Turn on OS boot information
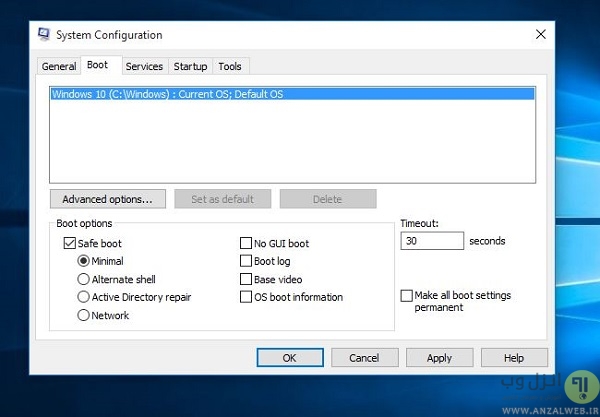The width and height of the screenshot is (600, 417). (246, 297)
